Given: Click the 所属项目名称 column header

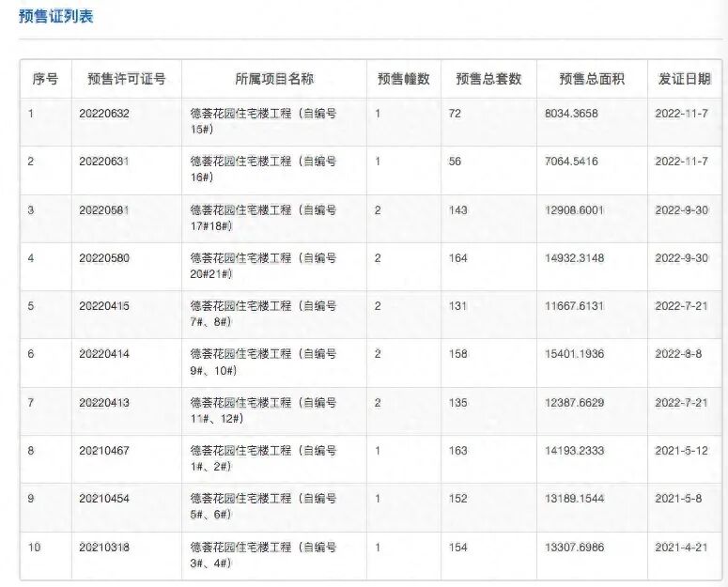Looking at the screenshot, I should [274, 79].
